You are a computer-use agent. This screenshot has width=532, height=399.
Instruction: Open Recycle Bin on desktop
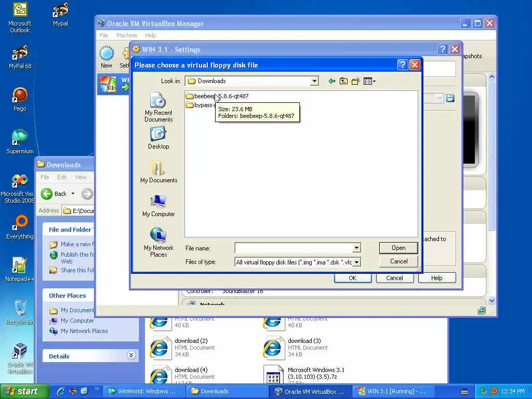(20, 312)
